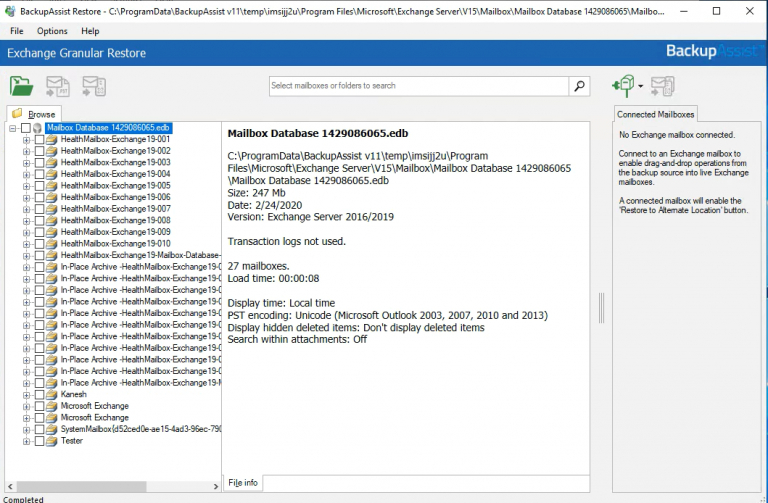Check the HealthMailbox-Exchange19-001 checkbox
The height and width of the screenshot is (503, 768).
pyautogui.click(x=39, y=140)
